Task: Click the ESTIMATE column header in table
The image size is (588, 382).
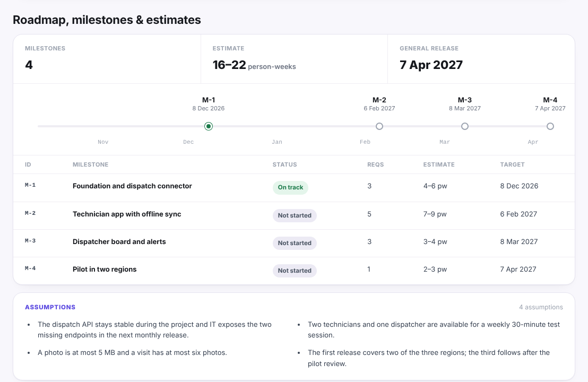Action: click(439, 164)
